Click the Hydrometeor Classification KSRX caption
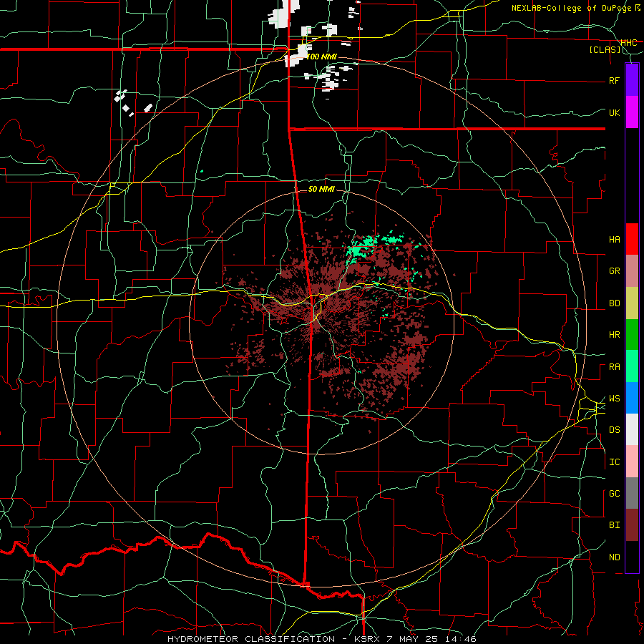The image size is (644, 644). point(322,639)
